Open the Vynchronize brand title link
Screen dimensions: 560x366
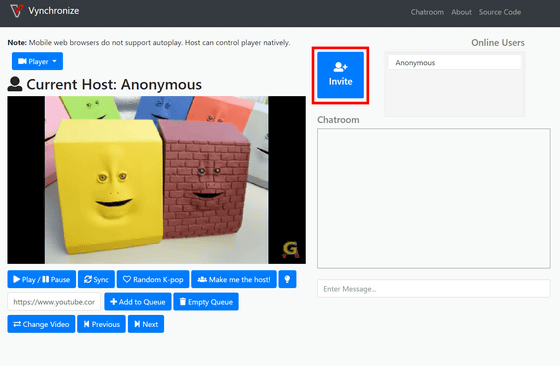[54, 11]
